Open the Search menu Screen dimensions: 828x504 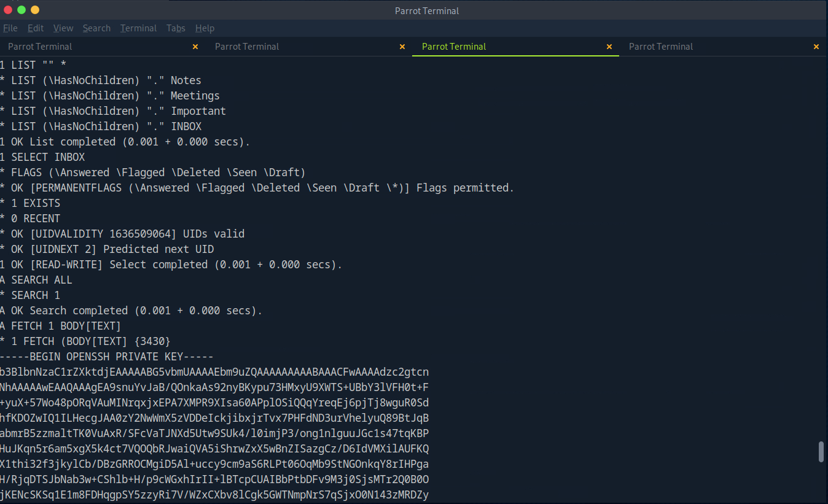[x=96, y=28]
